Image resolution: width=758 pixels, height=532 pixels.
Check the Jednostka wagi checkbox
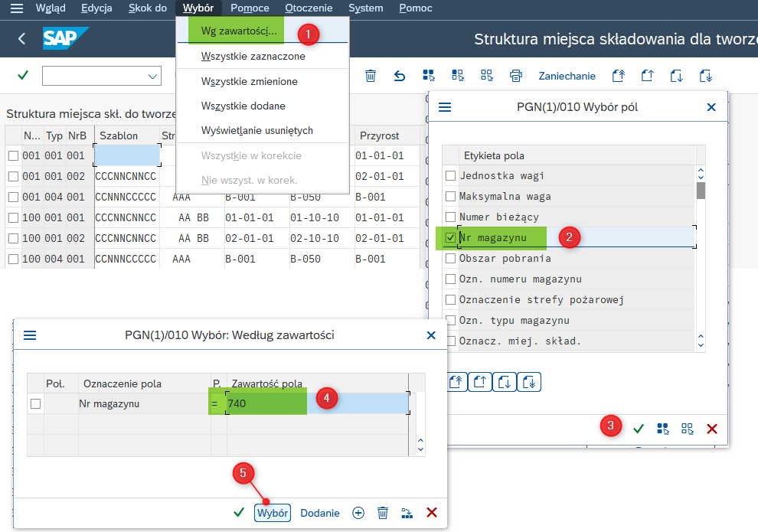[450, 176]
